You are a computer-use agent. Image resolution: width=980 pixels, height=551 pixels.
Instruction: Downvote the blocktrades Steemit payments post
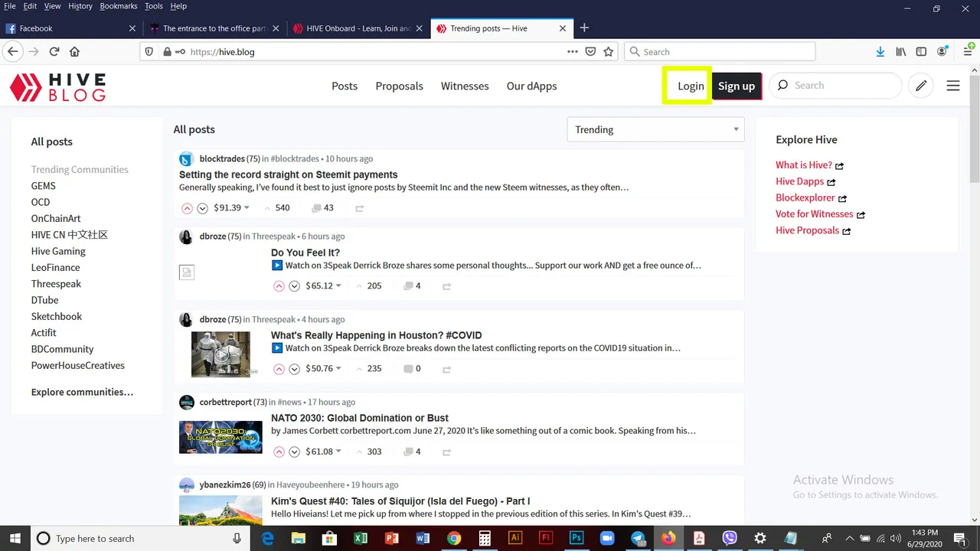click(x=202, y=208)
